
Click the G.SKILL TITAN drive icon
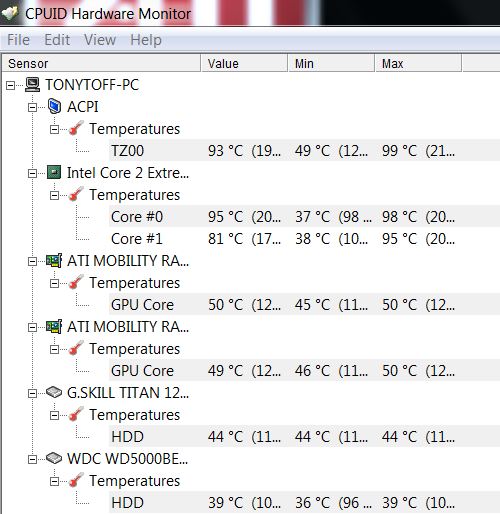click(54, 392)
